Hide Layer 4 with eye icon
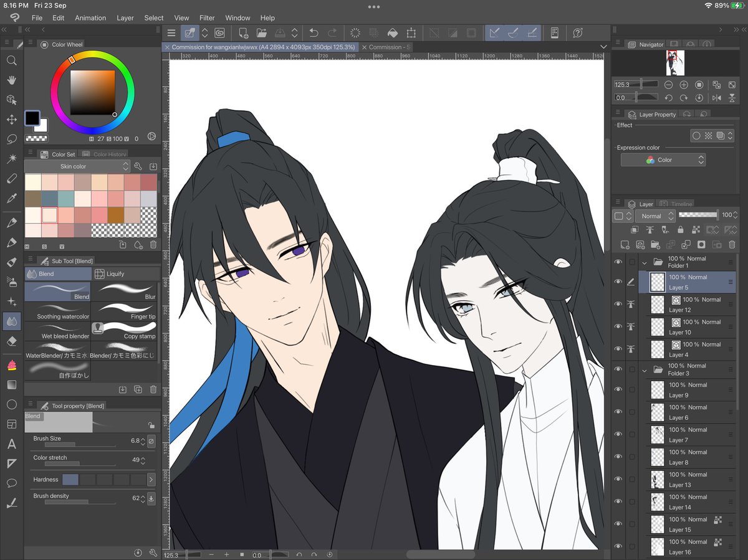Screen dimensions: 748x560 click(x=618, y=349)
